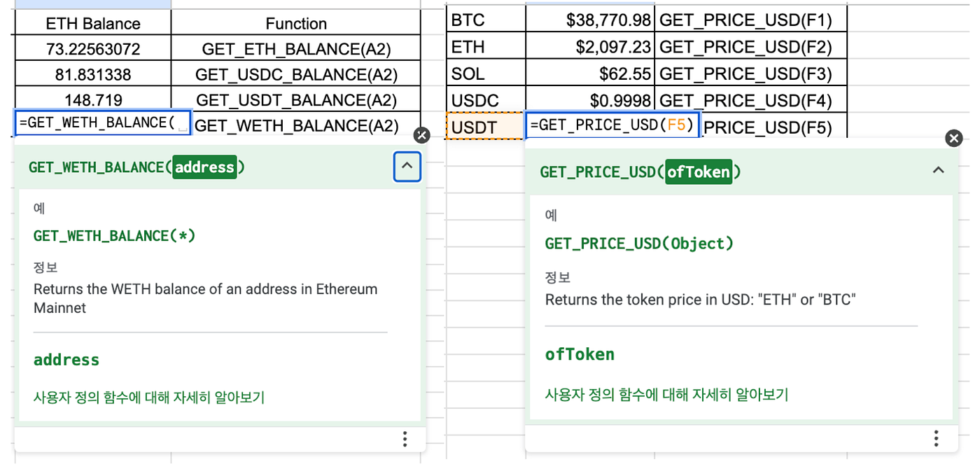The image size is (980, 469).
Task: Select the Function header cell
Action: click(296, 23)
